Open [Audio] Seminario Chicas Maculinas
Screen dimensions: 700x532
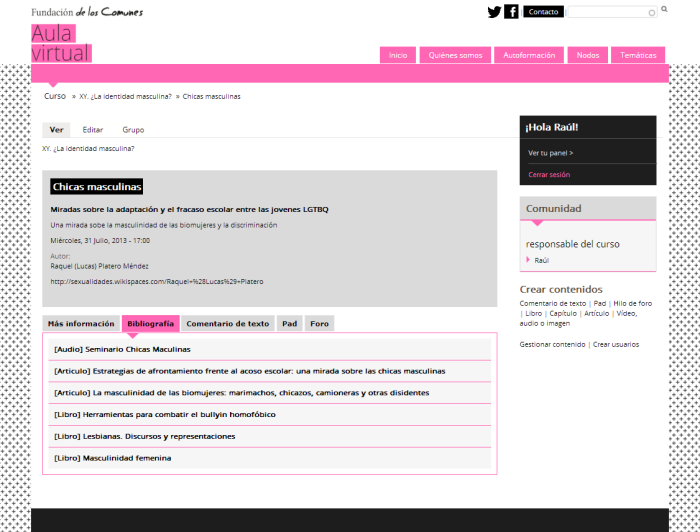270,349
